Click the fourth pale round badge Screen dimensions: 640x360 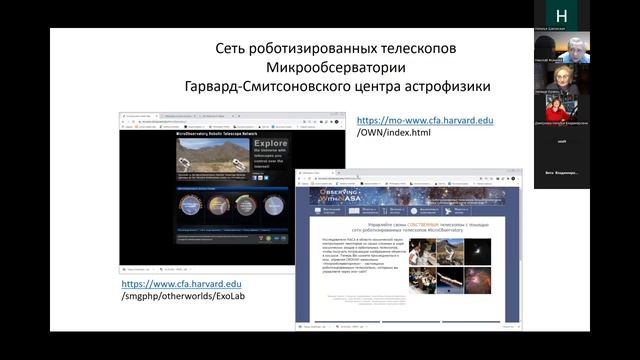[273, 205]
